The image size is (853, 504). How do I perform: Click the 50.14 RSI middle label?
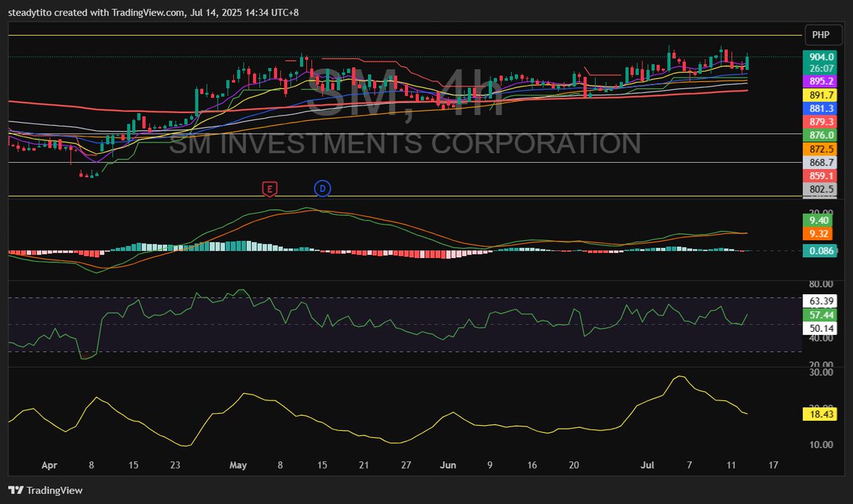coord(820,328)
